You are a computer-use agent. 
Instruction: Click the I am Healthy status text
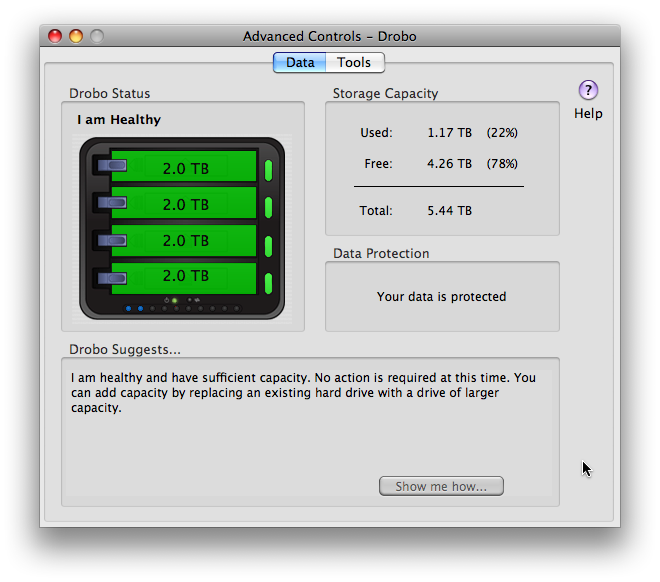point(119,120)
